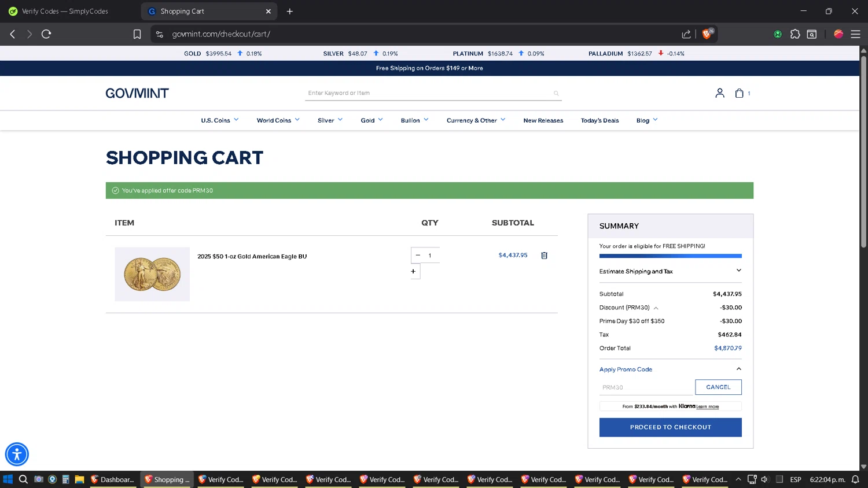Screen dimensions: 868x488
Task: Click the PALLADIUM $1362.57 price ticker
Action: tap(637, 53)
